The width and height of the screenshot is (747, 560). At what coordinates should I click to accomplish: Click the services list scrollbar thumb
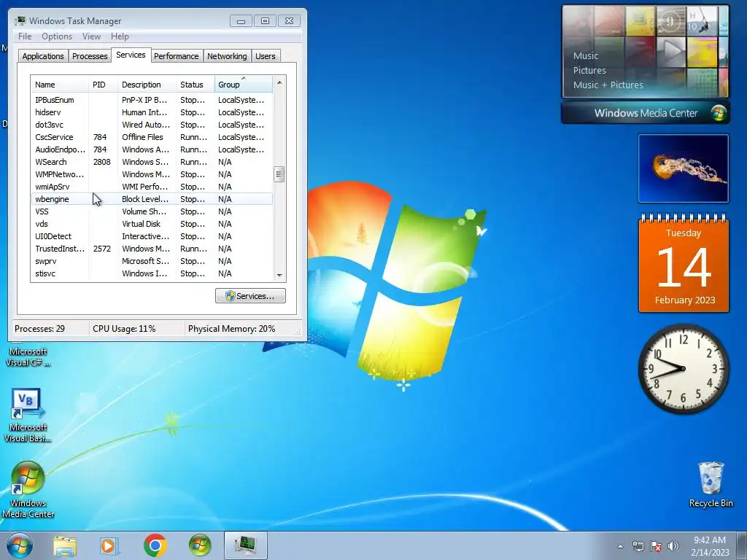pyautogui.click(x=279, y=174)
